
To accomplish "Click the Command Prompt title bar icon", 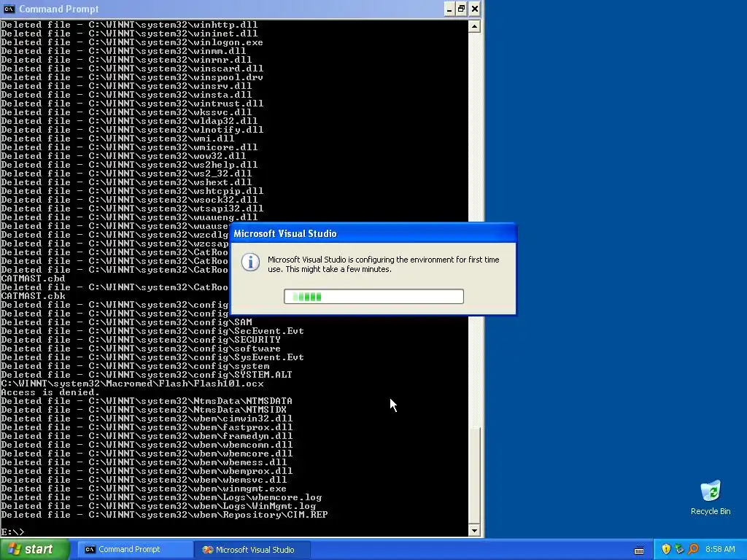I will click(9, 9).
